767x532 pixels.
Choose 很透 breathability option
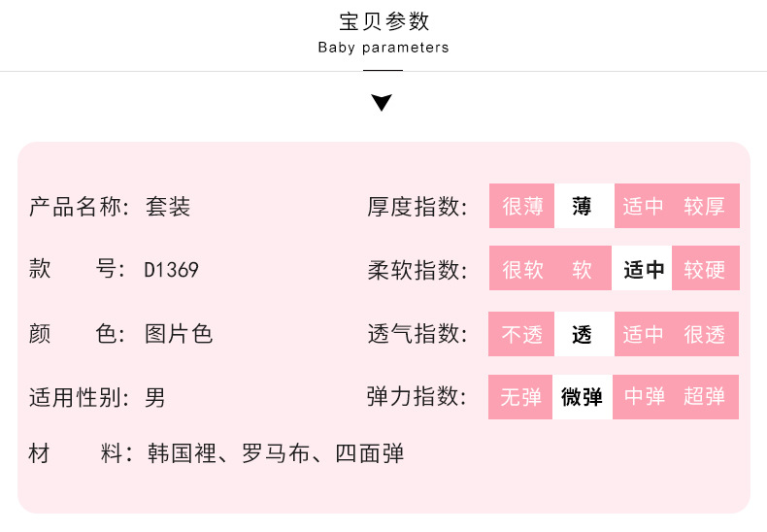705,335
